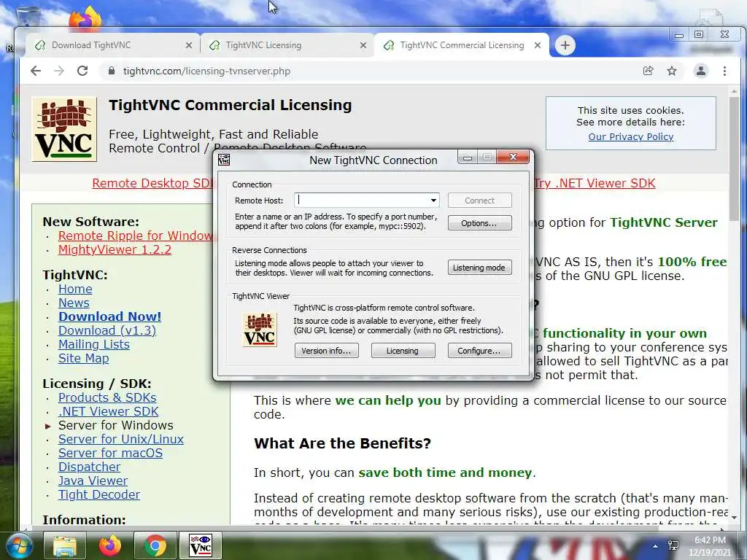
Task: Select TightVNC Viewer taskbar icon
Action: pos(201,545)
